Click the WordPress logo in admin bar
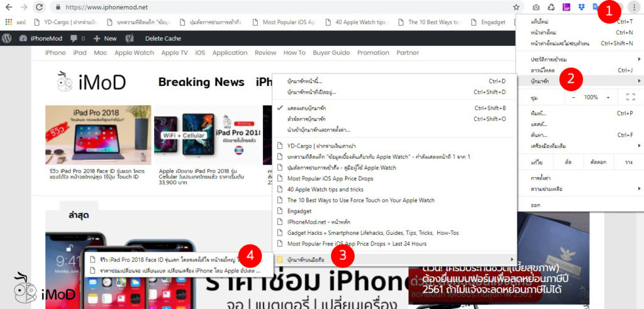Viewport: 644px width, 309px height. pos(6,38)
